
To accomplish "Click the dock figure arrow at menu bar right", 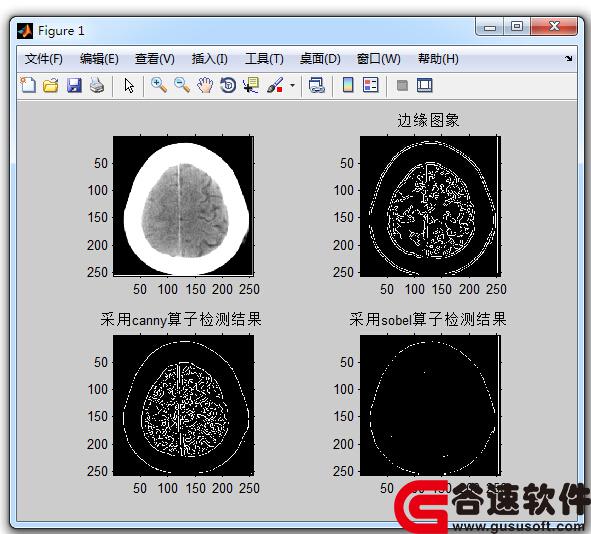I will point(568,58).
